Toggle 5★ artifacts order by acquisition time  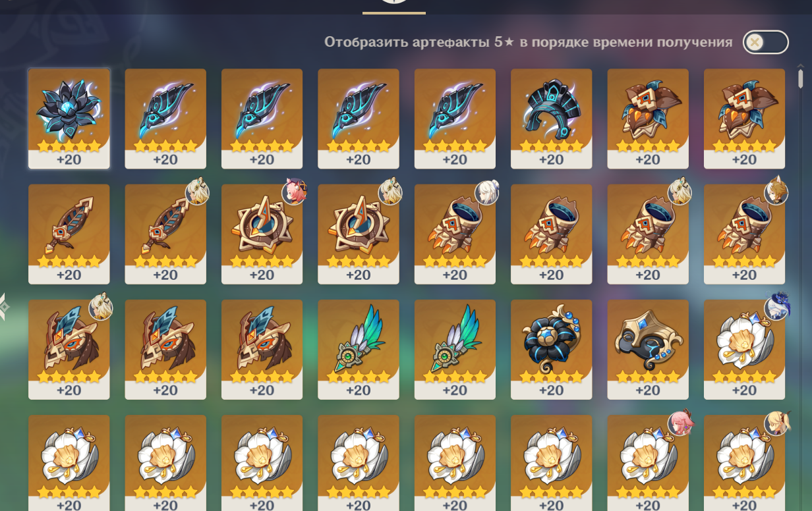pos(765,42)
